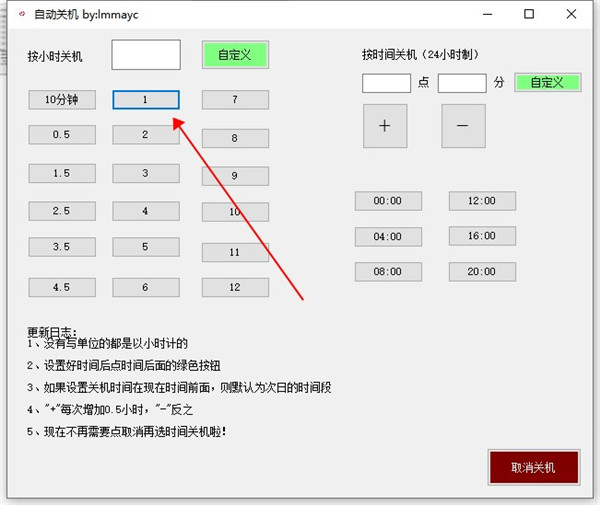
Task: Schedule shutdown at 16:00
Action: pyautogui.click(x=482, y=236)
